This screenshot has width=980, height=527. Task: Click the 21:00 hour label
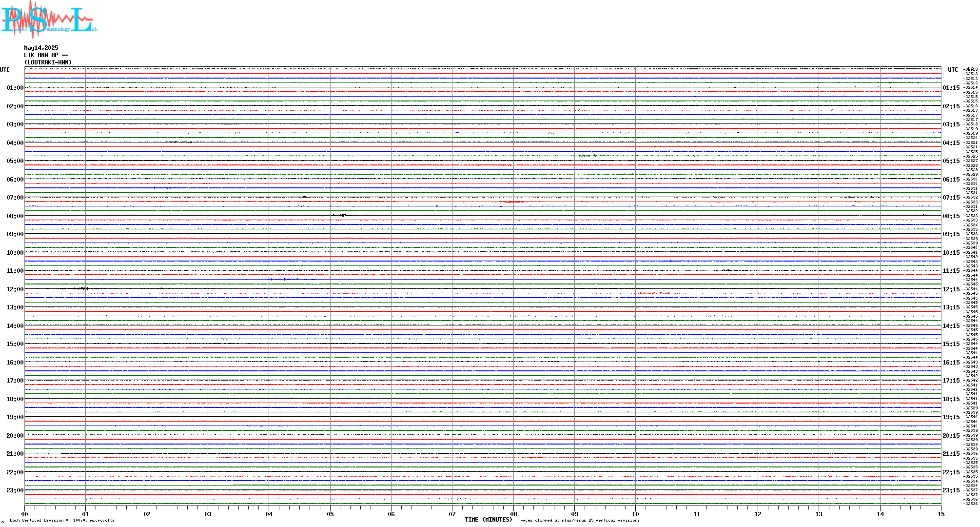pos(15,454)
